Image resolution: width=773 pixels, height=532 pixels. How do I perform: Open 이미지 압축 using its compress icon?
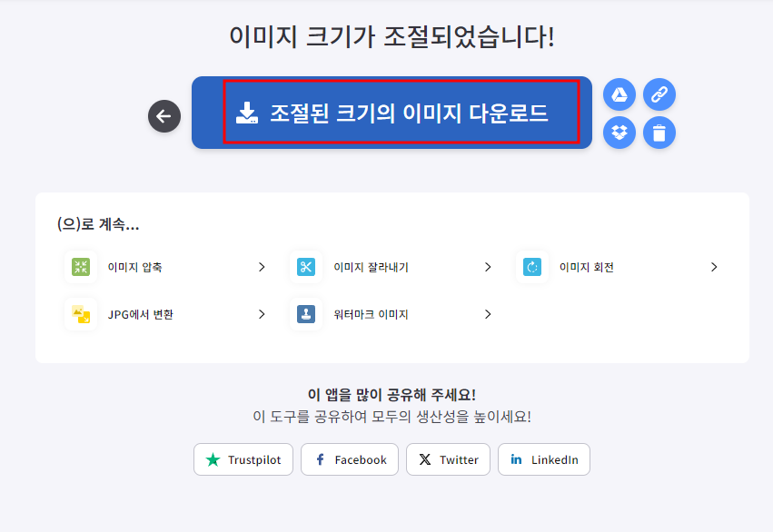coord(81,267)
